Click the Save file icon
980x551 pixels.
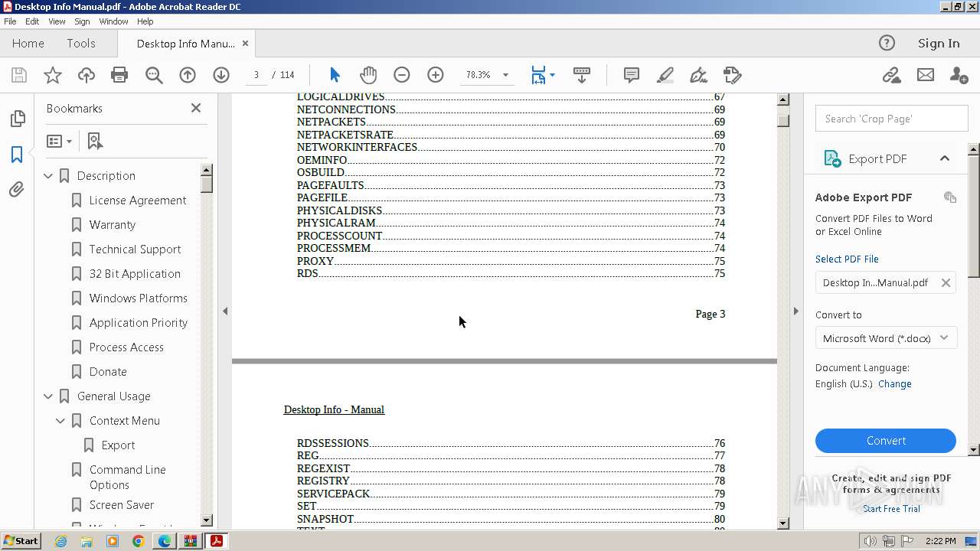pos(19,75)
